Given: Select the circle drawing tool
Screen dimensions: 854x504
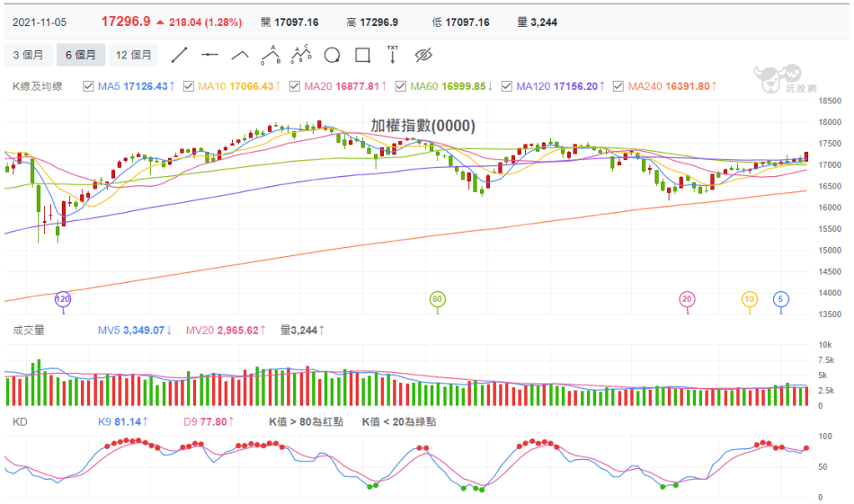Looking at the screenshot, I should pos(331,55).
